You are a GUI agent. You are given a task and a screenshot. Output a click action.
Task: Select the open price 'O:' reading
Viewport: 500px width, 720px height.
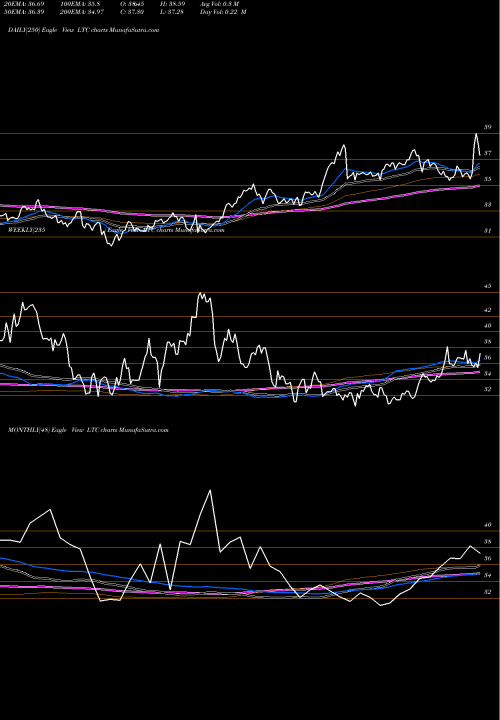click(132, 4)
